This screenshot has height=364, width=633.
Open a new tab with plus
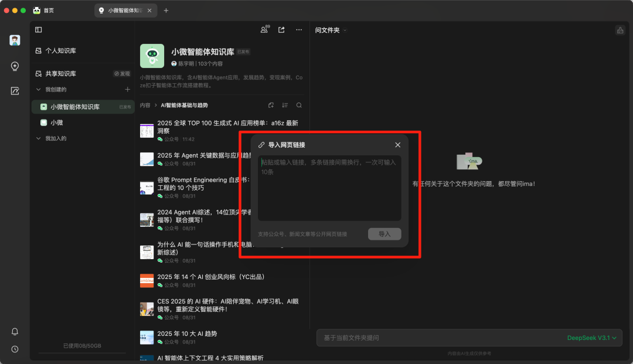[166, 11]
